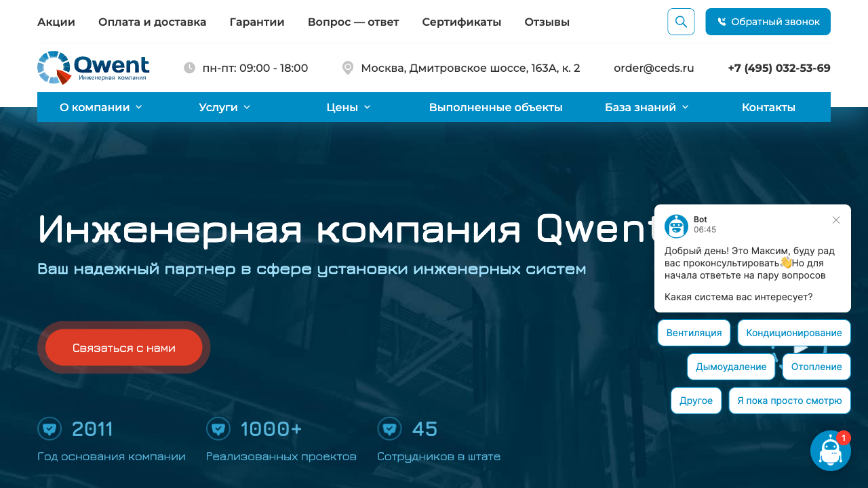Image resolution: width=868 pixels, height=488 pixels.
Task: Request an Обратный звонок callback
Action: pos(768,22)
